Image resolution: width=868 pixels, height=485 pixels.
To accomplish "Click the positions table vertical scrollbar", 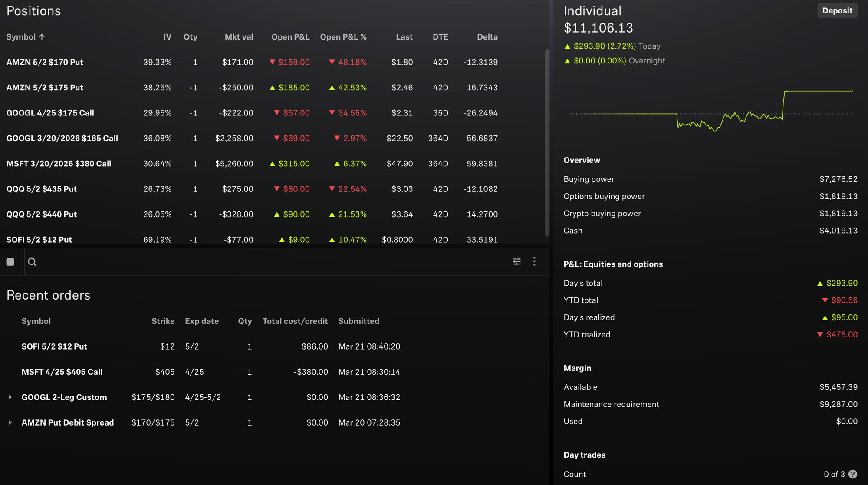I will pos(547,143).
